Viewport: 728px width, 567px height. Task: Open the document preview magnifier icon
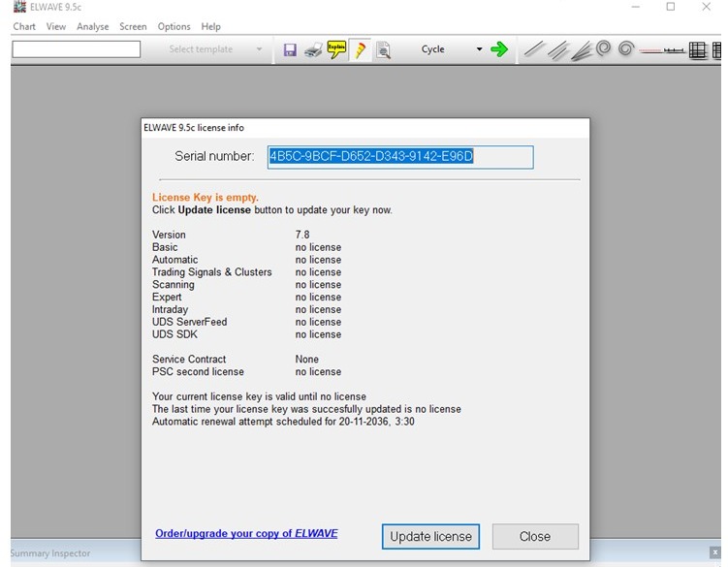click(383, 49)
